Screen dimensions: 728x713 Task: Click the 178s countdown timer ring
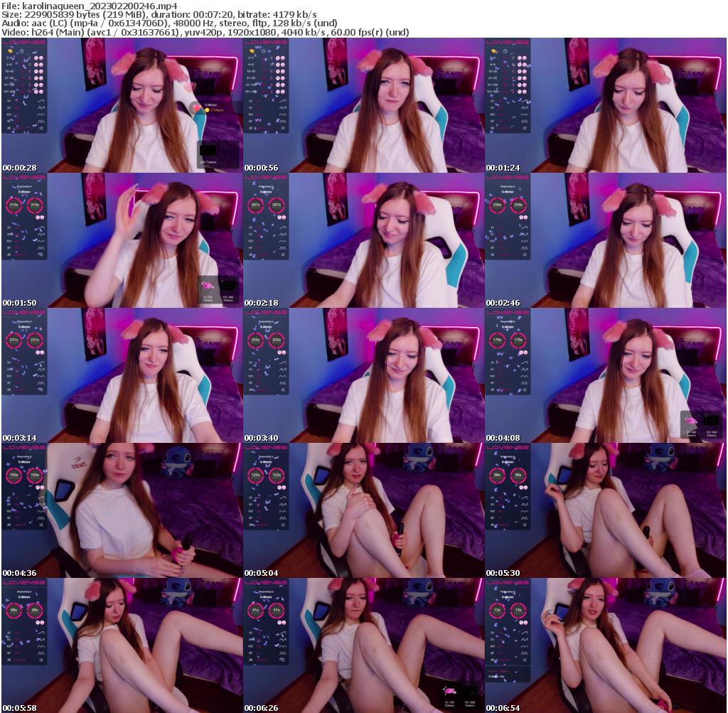(x=498, y=340)
